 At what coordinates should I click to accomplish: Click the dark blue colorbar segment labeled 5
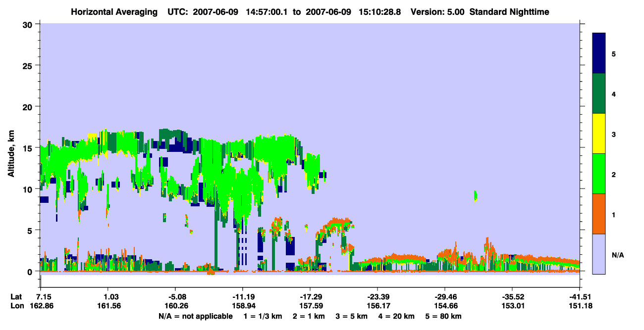(x=599, y=53)
